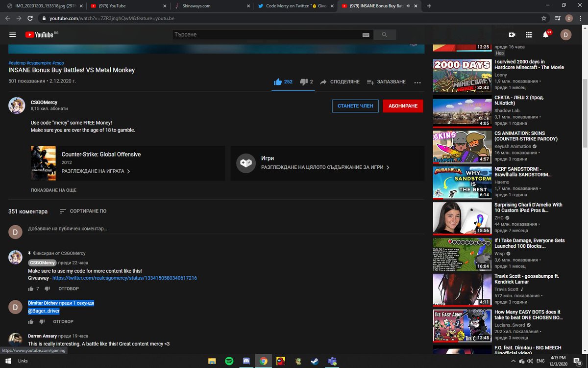This screenshot has height=368, width=588.
Task: Open the Counter-Strike: Global Offensive game card
Action: [127, 163]
